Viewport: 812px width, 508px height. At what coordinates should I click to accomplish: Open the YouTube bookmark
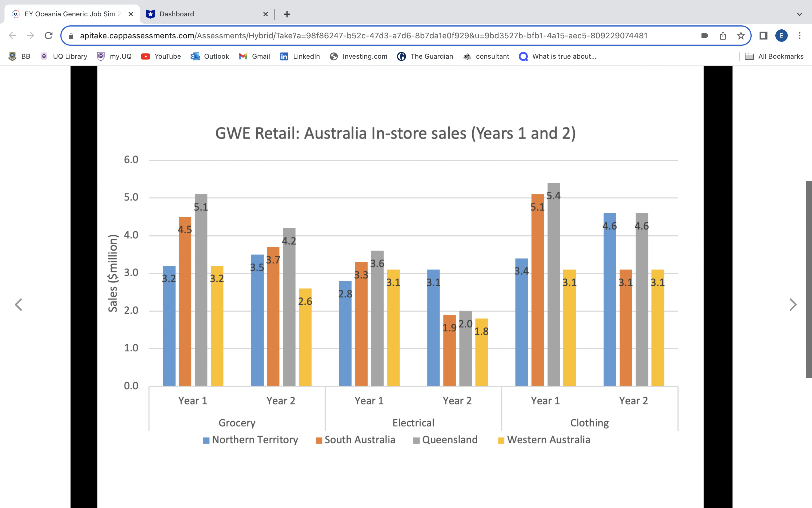click(x=161, y=56)
